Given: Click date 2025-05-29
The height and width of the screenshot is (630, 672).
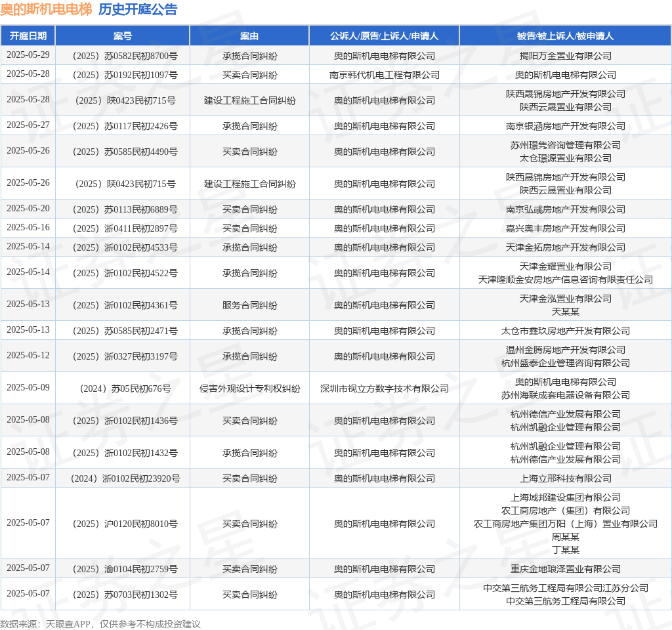Looking at the screenshot, I should pyautogui.click(x=28, y=55).
